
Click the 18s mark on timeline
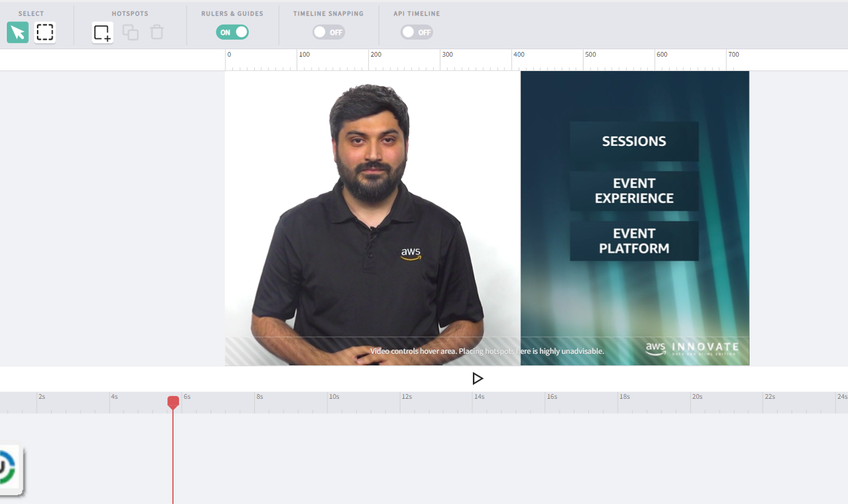(625, 397)
